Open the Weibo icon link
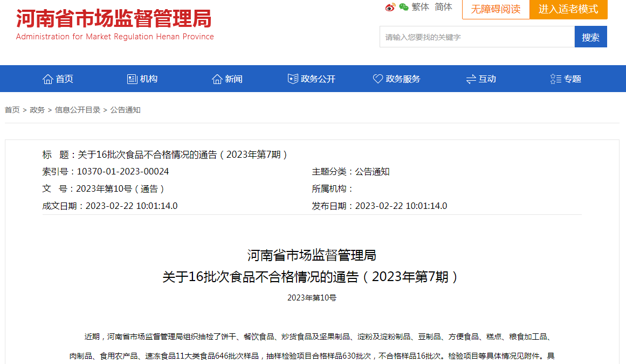 tap(390, 7)
